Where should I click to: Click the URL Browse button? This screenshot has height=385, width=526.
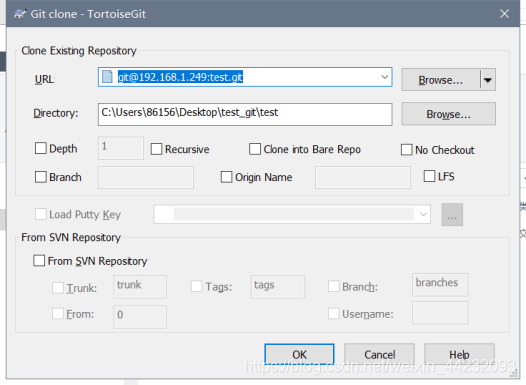441,80
